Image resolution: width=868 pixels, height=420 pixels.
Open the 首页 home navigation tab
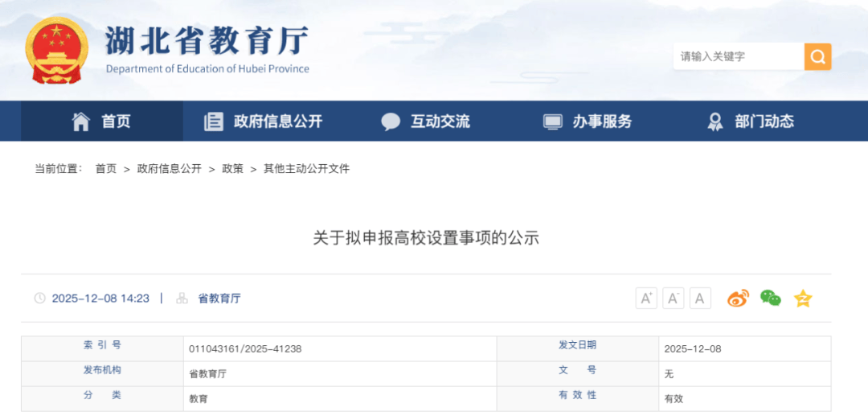click(x=101, y=121)
